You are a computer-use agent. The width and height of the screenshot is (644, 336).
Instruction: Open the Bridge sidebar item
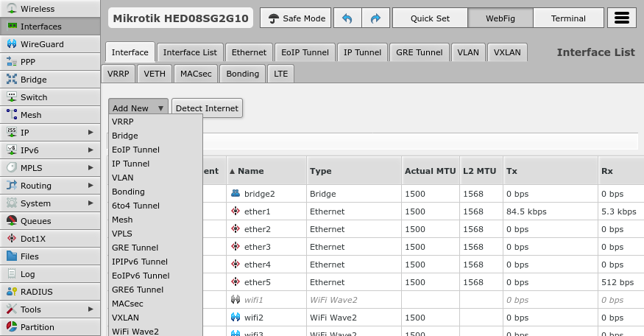pos(33,80)
